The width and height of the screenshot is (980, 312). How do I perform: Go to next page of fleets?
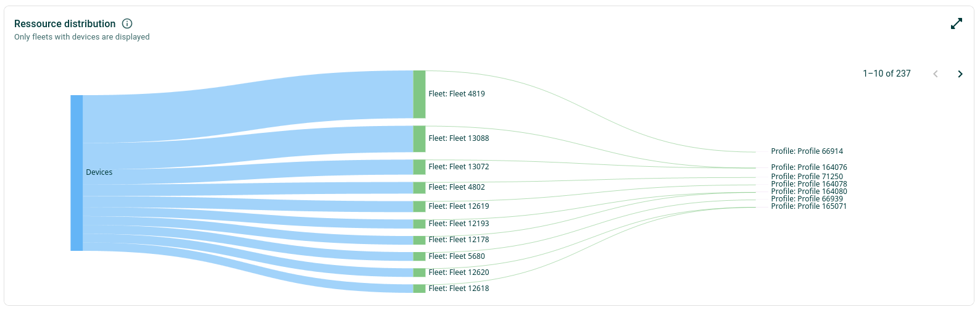coord(960,74)
